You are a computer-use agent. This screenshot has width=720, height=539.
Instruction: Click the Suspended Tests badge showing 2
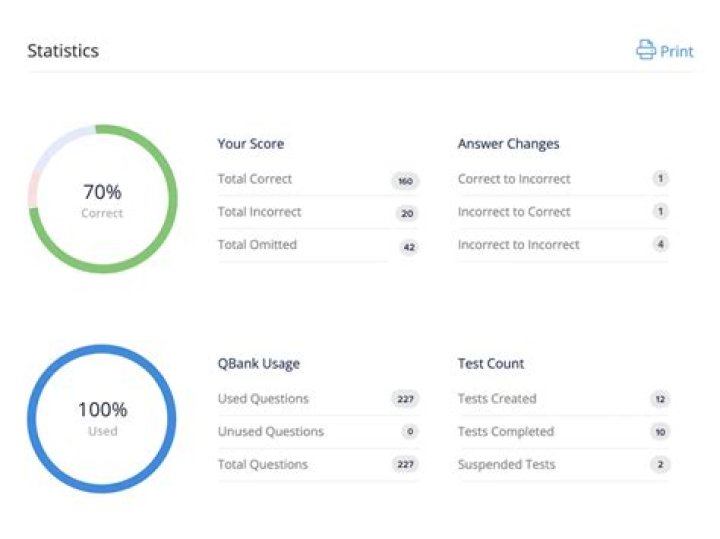(660, 465)
